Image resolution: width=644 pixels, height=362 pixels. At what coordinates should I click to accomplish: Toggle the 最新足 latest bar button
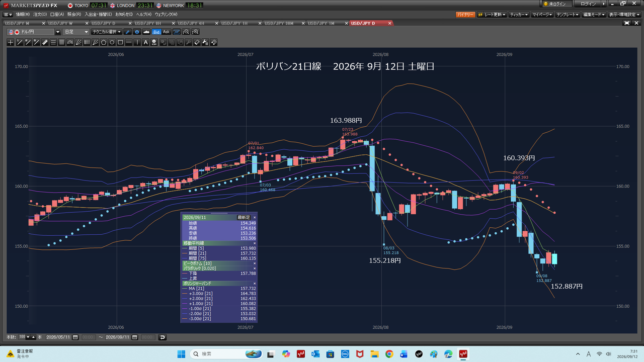point(244,217)
